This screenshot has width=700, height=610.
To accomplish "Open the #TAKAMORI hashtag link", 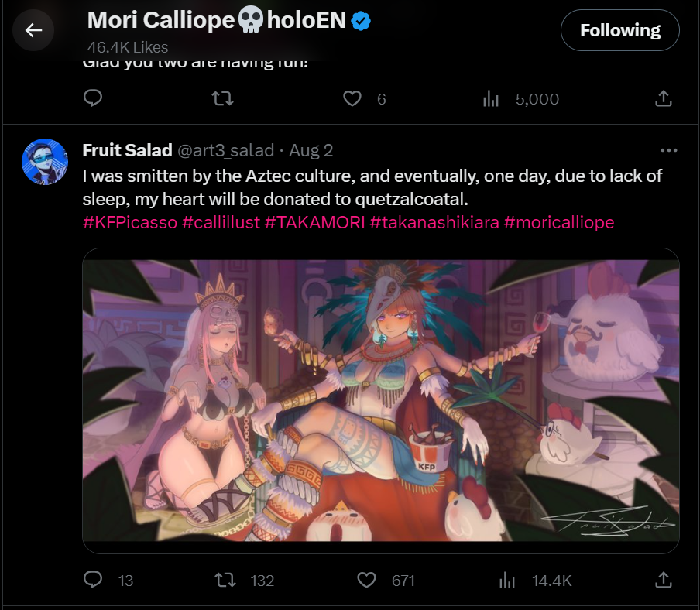I will coord(315,222).
